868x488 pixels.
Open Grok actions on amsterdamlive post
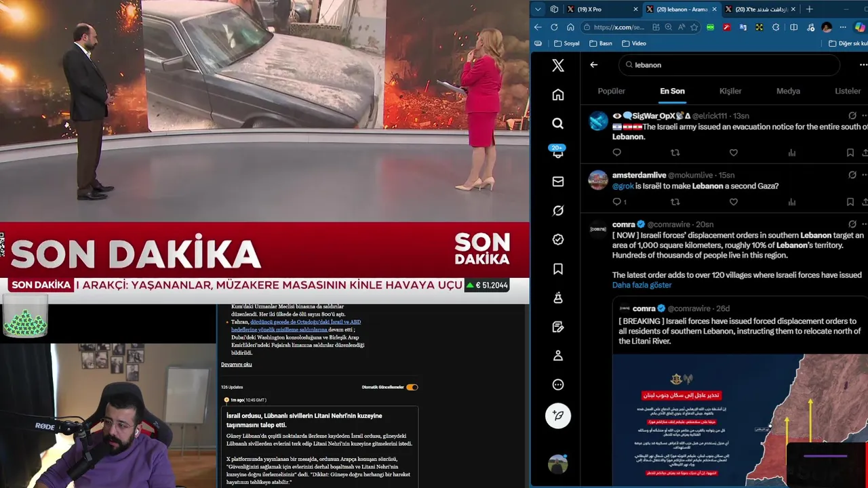click(852, 175)
